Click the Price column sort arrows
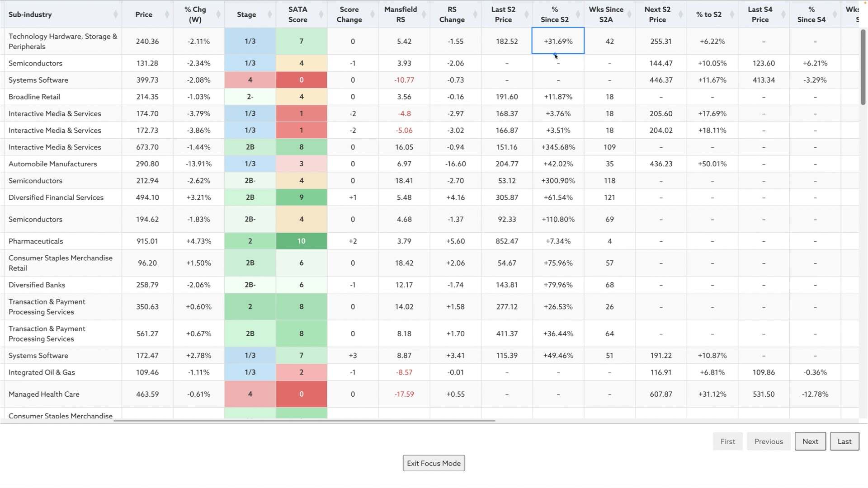868x488 pixels. coord(167,14)
